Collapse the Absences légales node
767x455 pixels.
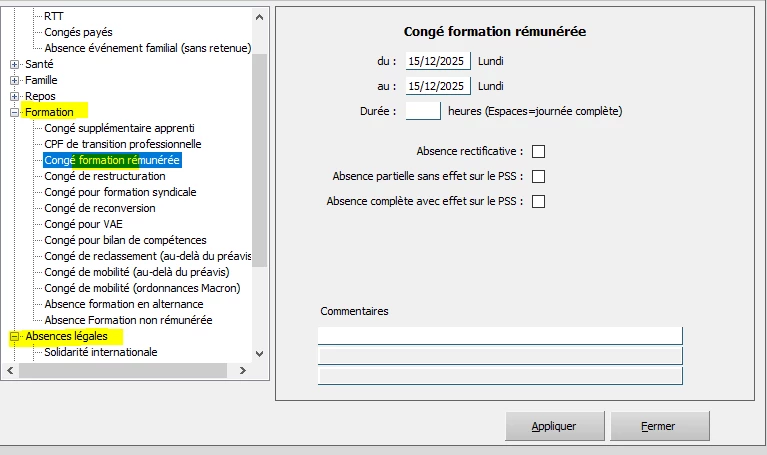[15, 336]
